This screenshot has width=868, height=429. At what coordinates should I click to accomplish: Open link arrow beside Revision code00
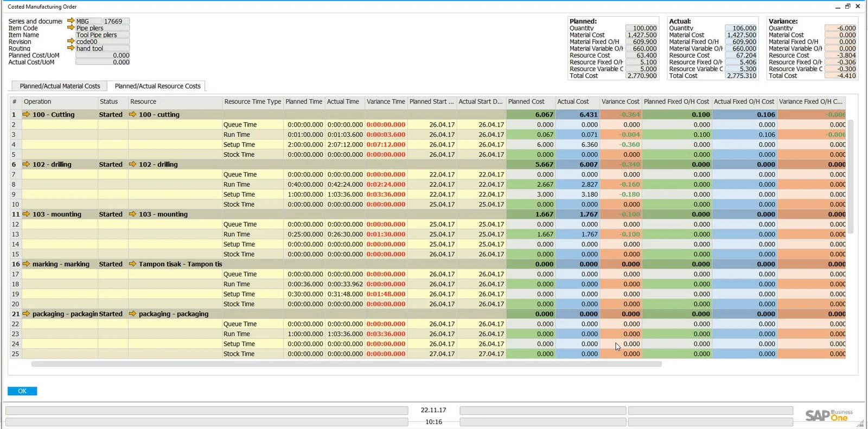(x=71, y=41)
